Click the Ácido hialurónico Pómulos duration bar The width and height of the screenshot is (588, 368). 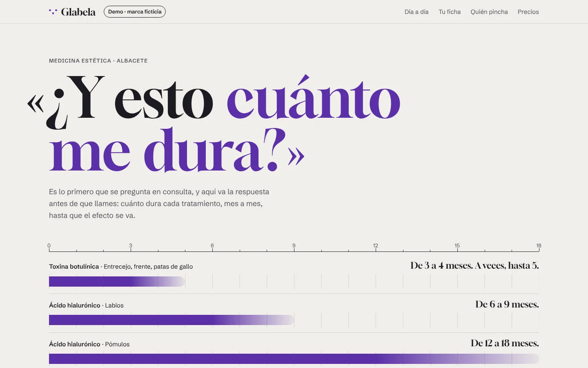(294, 359)
